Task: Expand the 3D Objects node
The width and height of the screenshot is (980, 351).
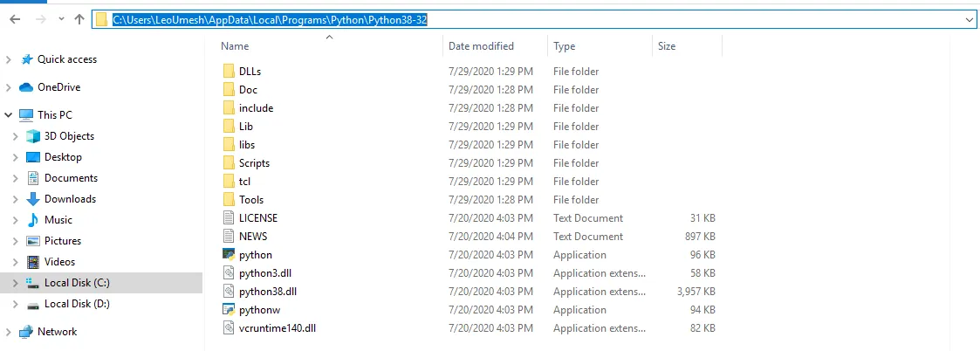Action: tap(16, 135)
